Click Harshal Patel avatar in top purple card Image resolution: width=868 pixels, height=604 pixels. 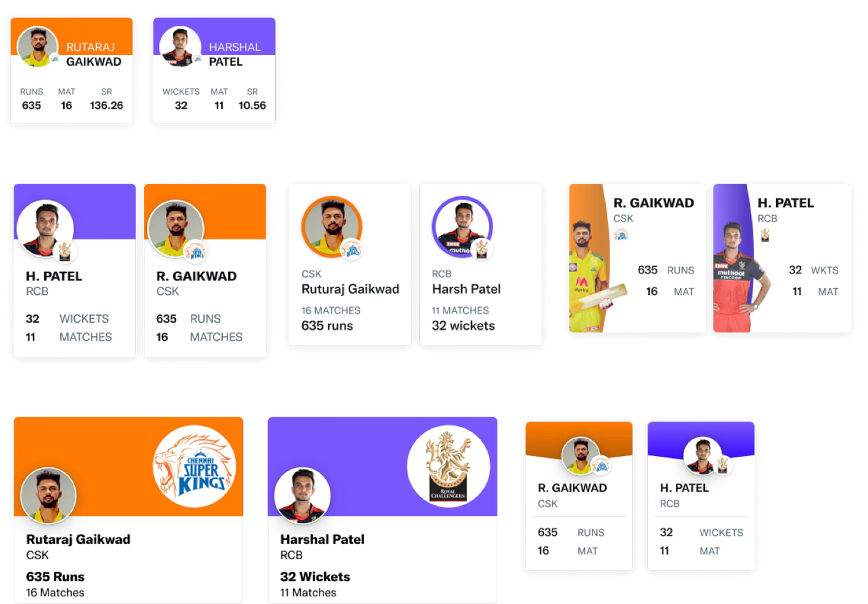click(x=180, y=47)
